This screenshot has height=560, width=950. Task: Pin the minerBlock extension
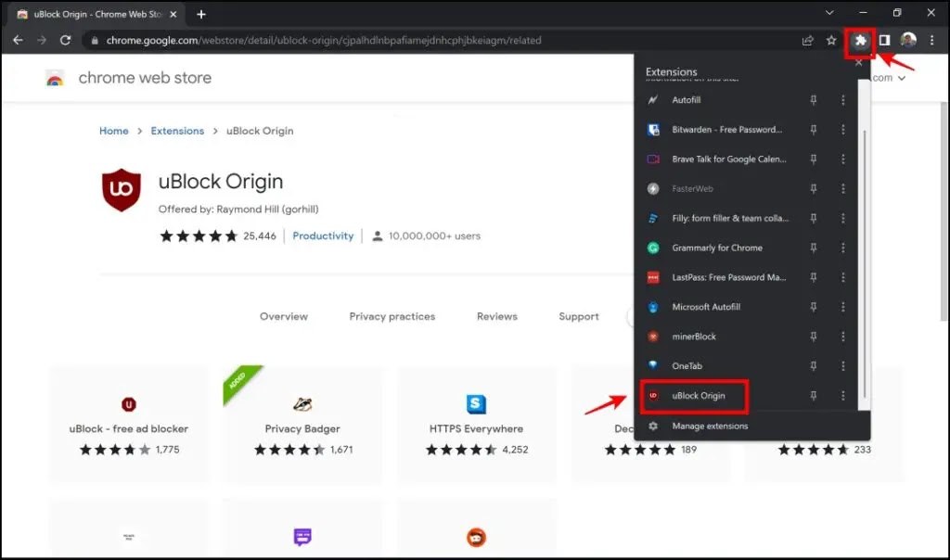tap(813, 337)
